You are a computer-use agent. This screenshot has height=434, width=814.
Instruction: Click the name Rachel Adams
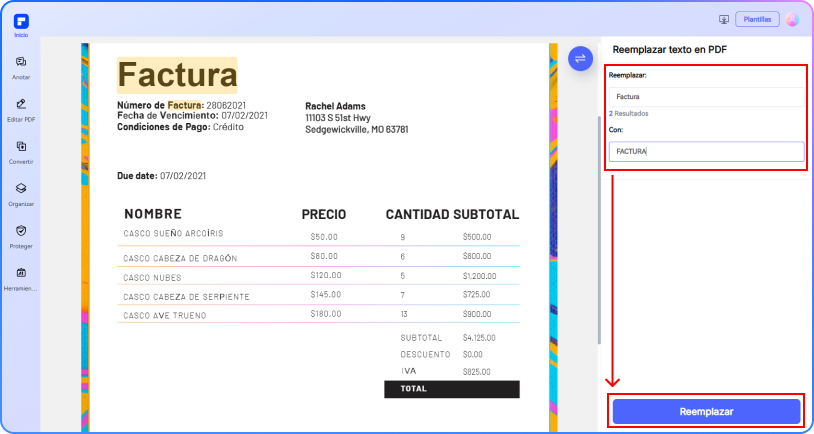coord(335,106)
